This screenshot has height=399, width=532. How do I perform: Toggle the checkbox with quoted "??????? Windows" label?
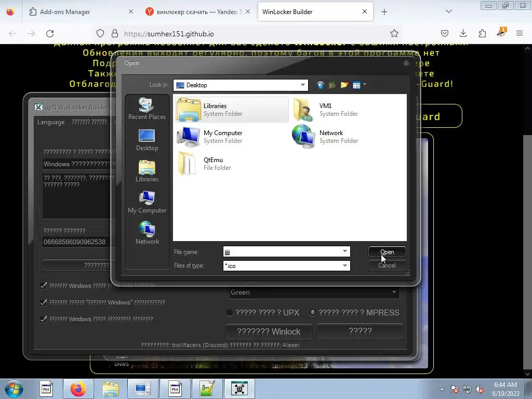tap(43, 302)
